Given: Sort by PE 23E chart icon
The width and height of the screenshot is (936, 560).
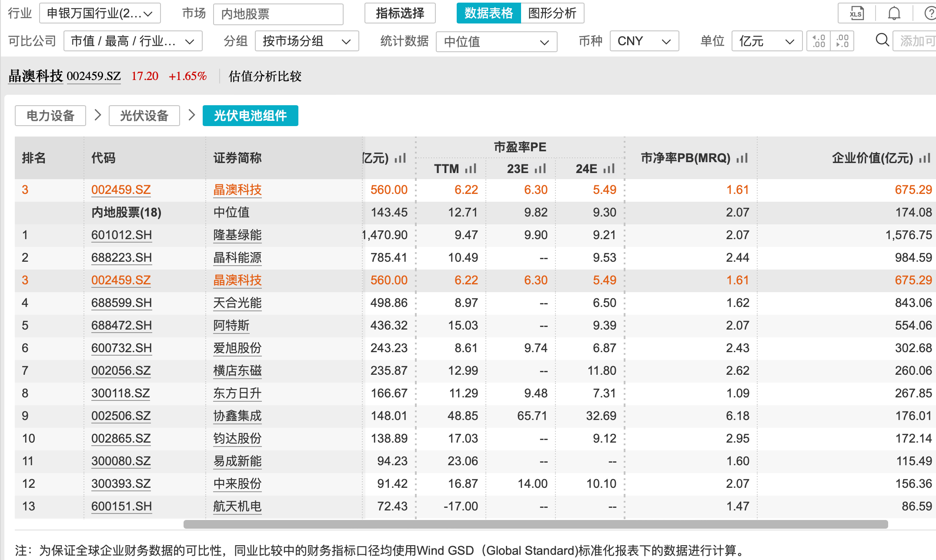Looking at the screenshot, I should (540, 169).
